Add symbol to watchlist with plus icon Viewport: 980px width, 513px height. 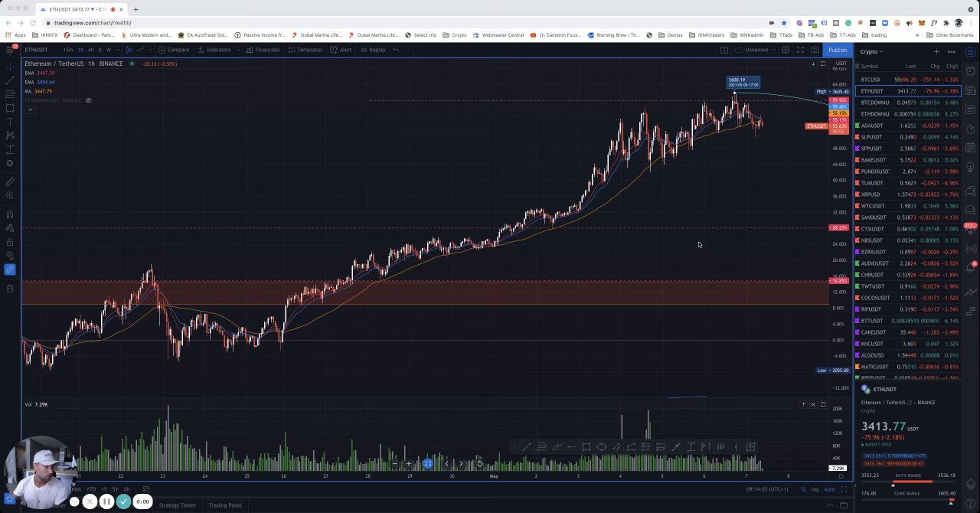(x=936, y=51)
